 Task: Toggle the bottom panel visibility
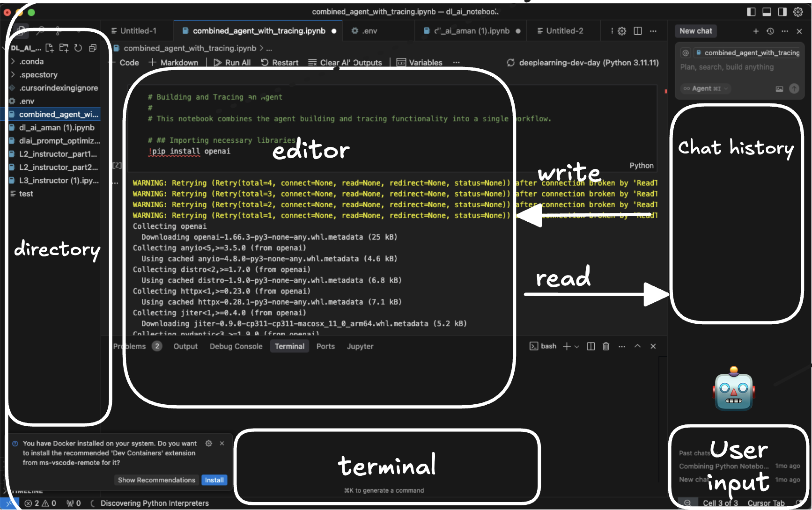click(x=767, y=12)
